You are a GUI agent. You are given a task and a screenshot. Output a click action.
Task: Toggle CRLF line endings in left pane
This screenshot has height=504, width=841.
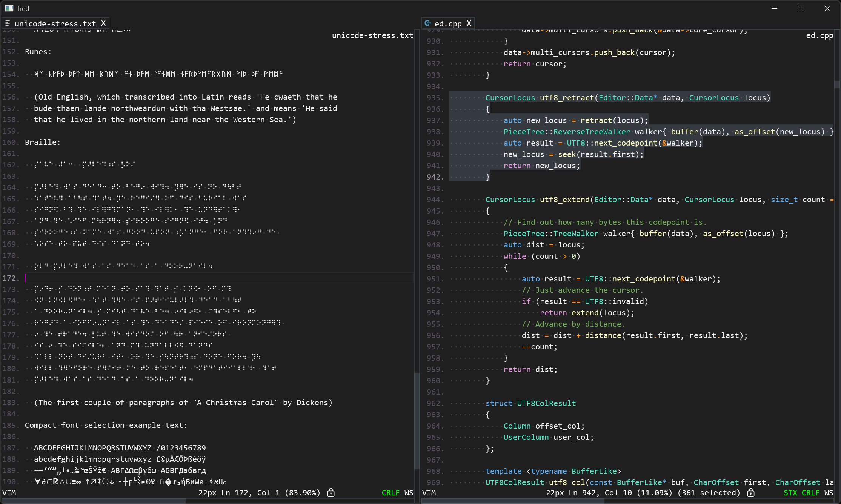[391, 493]
